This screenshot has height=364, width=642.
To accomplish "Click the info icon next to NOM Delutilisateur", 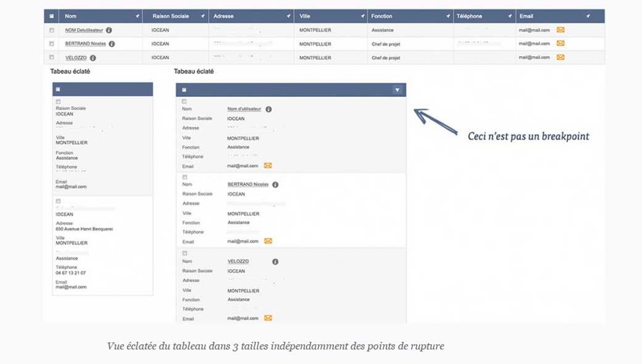I will (x=109, y=31).
